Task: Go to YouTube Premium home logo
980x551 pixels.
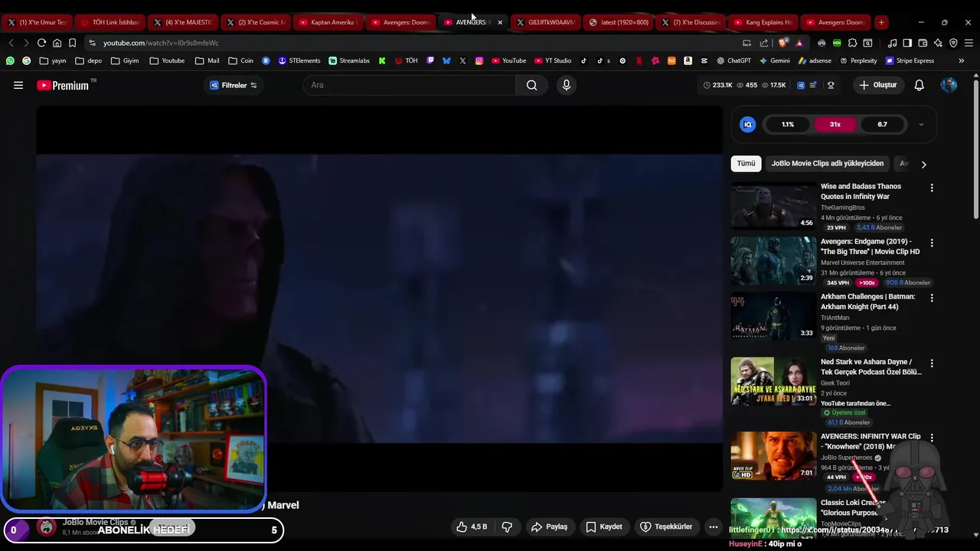Action: (63, 85)
